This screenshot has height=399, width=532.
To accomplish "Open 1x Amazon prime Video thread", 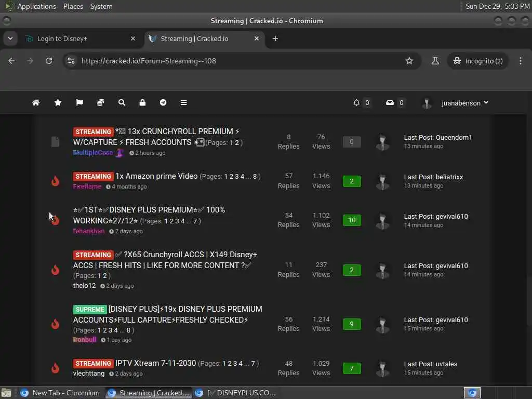I will click(156, 176).
